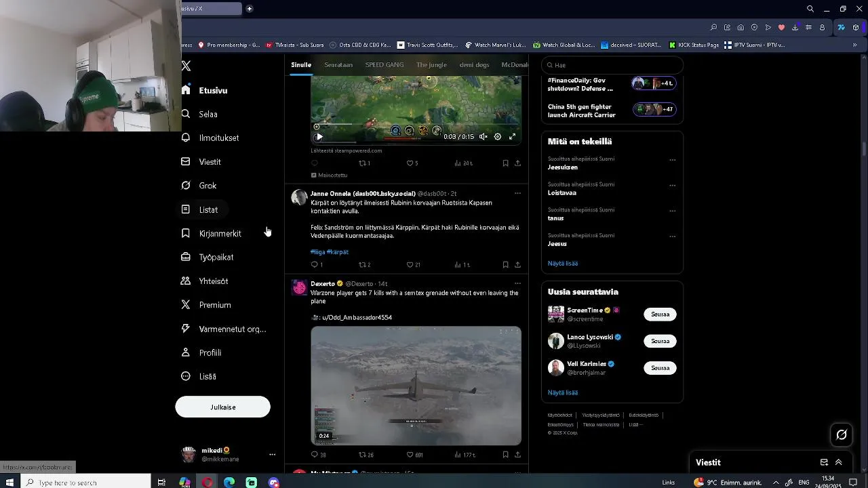The height and width of the screenshot is (488, 868).
Task: Open options for Jeesuksen trend
Action: [672, 160]
